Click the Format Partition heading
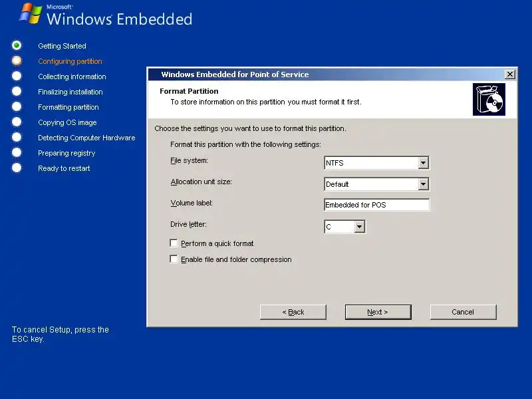The width and height of the screenshot is (532, 399). [x=189, y=91]
